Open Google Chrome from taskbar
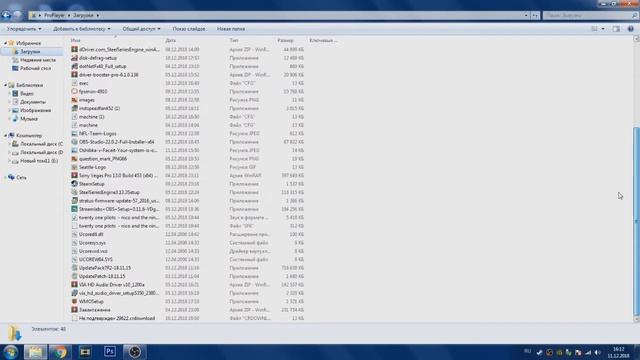 point(60,352)
